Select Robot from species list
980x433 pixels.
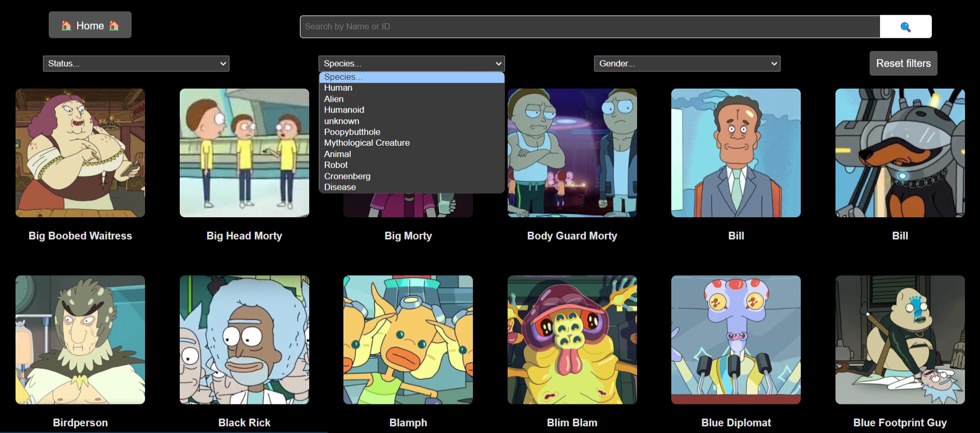[412, 165]
